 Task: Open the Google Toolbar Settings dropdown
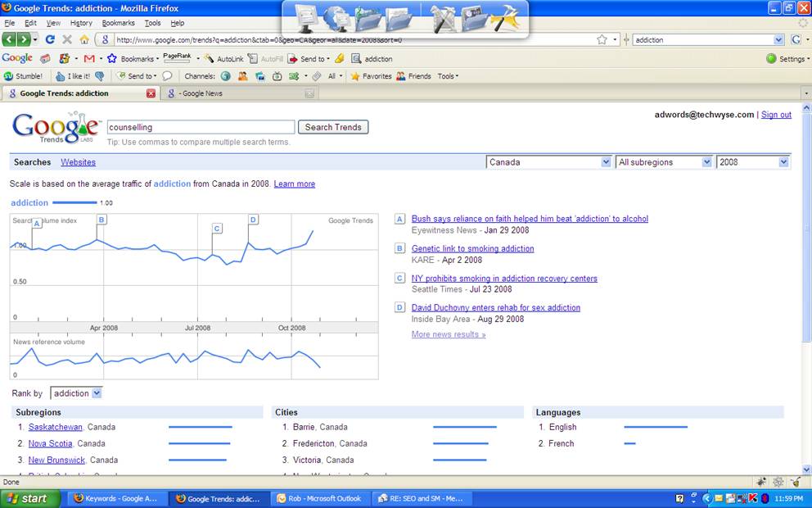tap(787, 58)
